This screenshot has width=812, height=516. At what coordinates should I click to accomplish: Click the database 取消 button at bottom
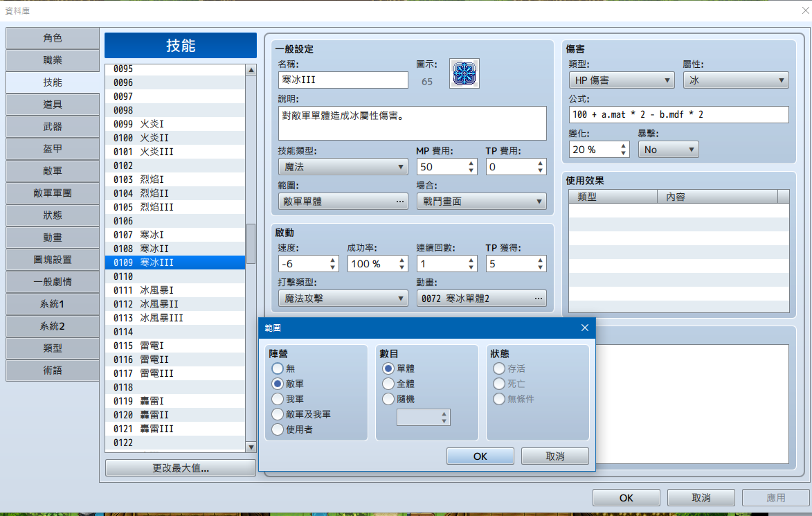[701, 497]
